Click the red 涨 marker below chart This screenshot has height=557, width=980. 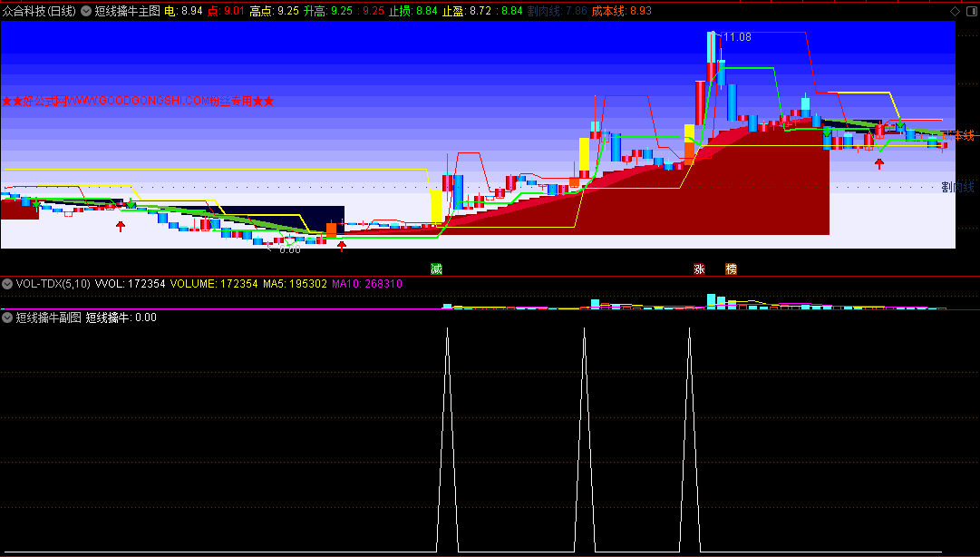699,269
